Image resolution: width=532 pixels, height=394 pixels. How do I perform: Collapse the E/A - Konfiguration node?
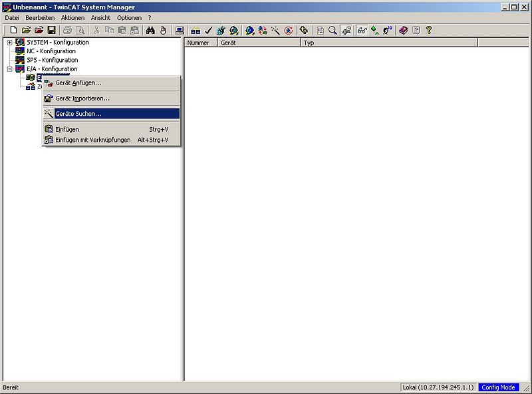(10, 69)
